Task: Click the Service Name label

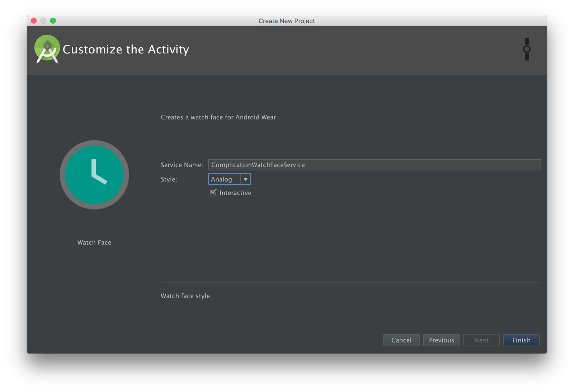Action: point(182,165)
